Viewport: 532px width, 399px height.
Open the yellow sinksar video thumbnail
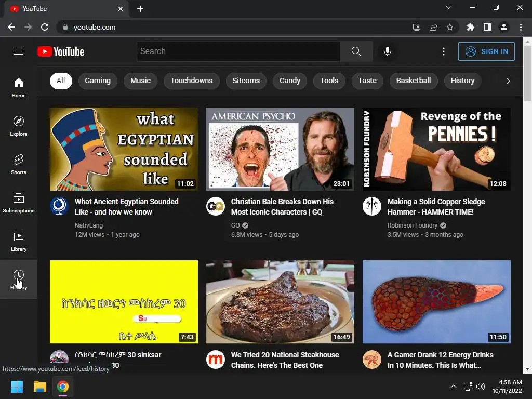tap(124, 302)
